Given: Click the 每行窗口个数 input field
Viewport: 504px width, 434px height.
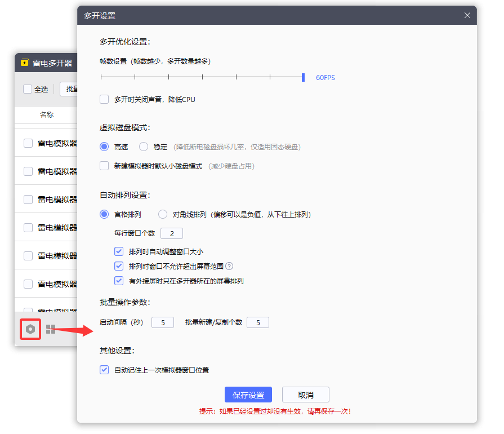Looking at the screenshot, I should (172, 233).
